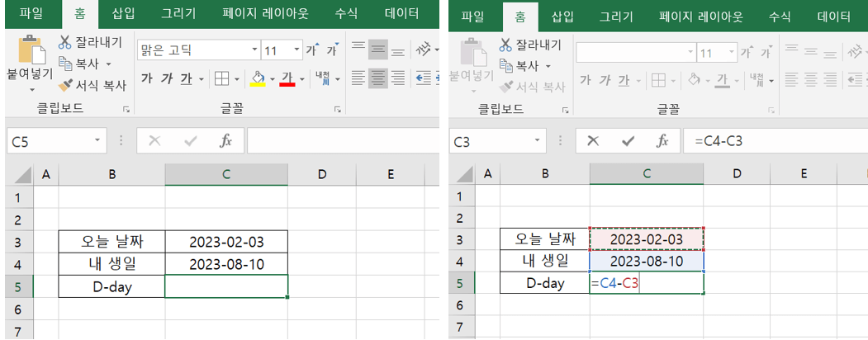Click cell 2023-02-03 in right window
868x340 pixels.
(647, 238)
